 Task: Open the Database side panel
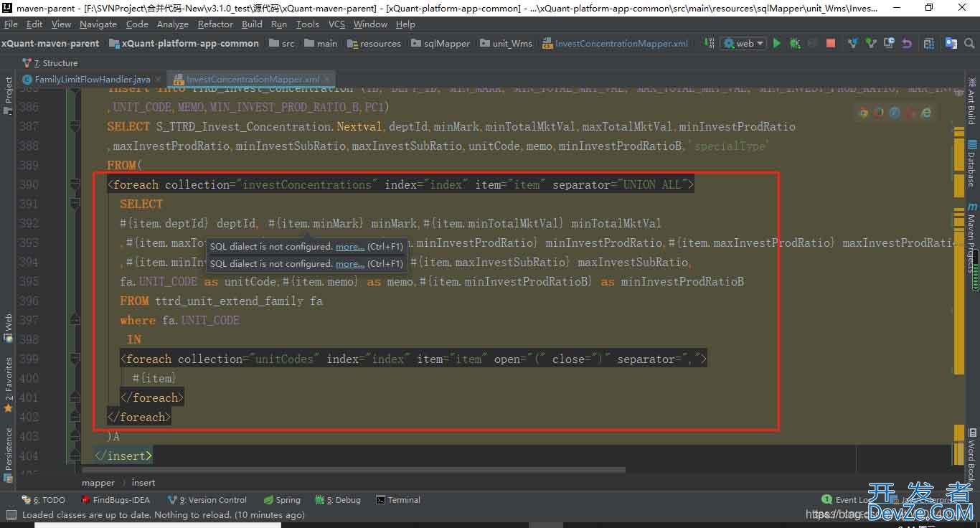(971, 164)
